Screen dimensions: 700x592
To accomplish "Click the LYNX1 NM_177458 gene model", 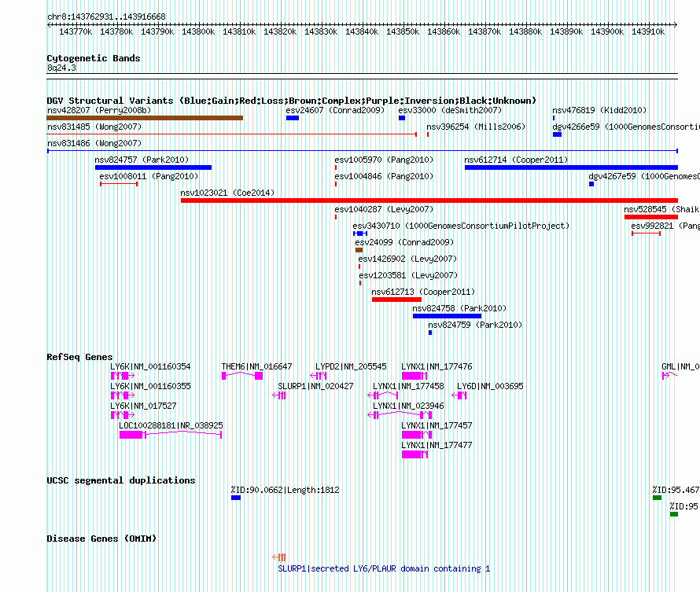I will click(x=382, y=395).
